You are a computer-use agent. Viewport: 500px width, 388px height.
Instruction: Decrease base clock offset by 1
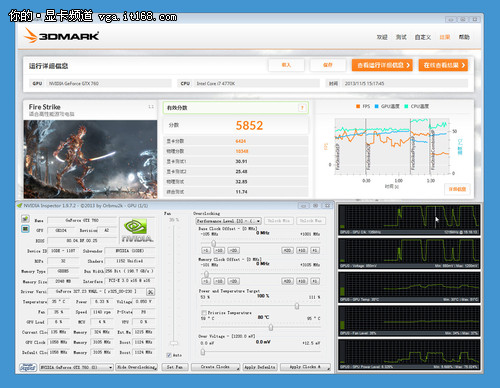click(x=206, y=250)
